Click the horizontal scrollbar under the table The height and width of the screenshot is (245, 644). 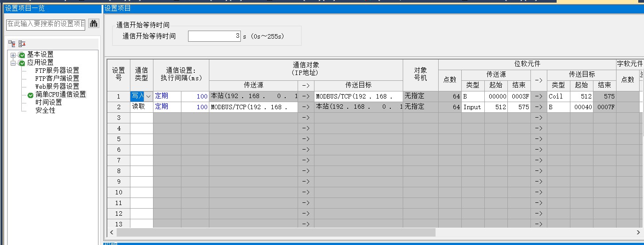tap(276, 233)
